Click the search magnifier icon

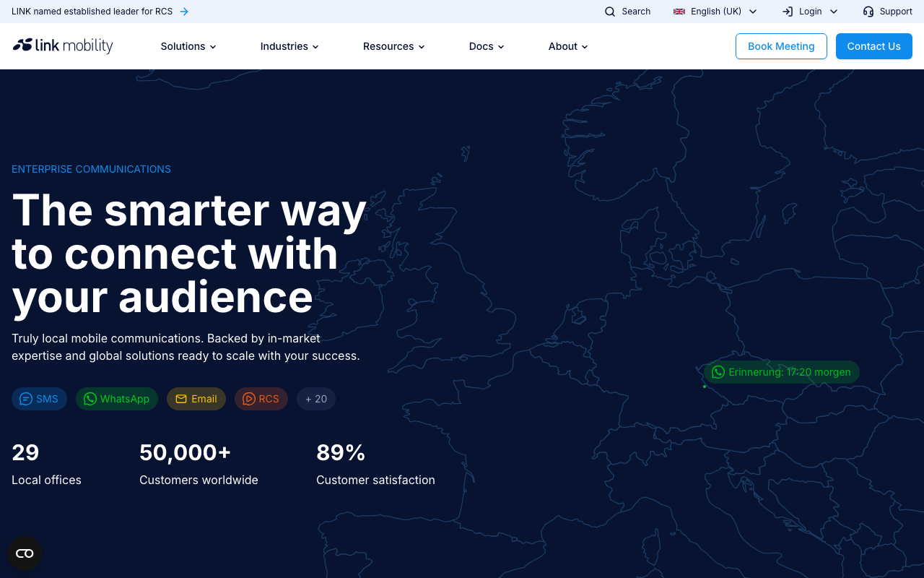[610, 12]
